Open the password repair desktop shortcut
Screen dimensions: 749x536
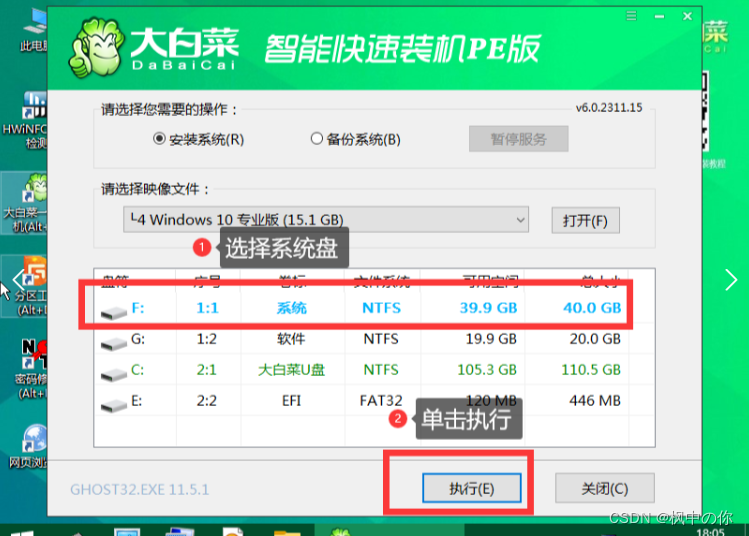click(x=31, y=368)
